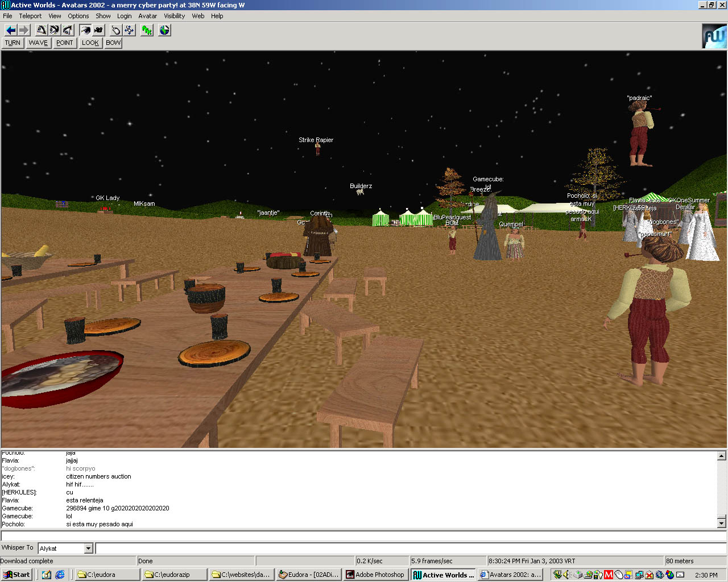
Task: Click the globe icon in toolbar
Action: 164,30
